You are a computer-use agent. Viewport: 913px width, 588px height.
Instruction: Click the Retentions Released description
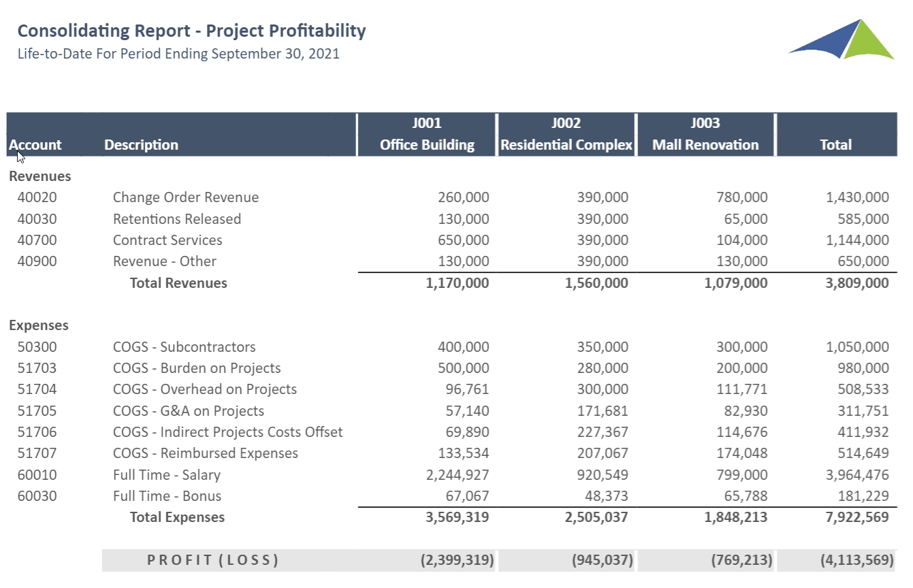177,219
